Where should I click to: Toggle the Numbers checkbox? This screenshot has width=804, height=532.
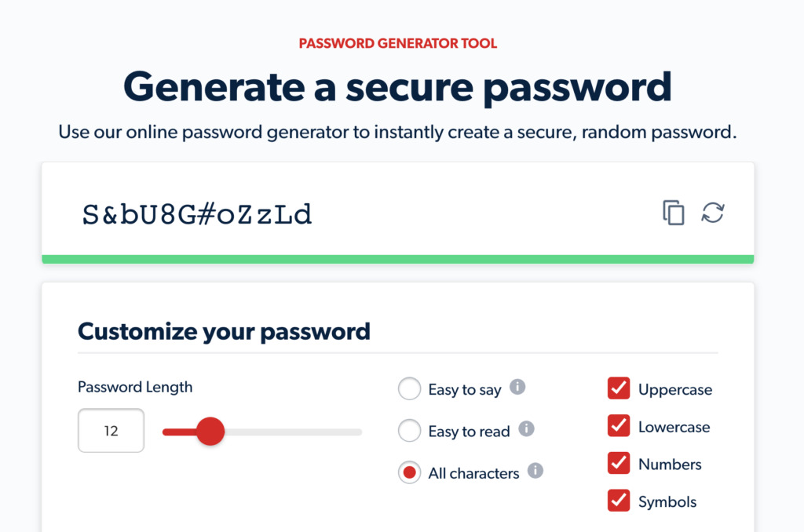619,463
